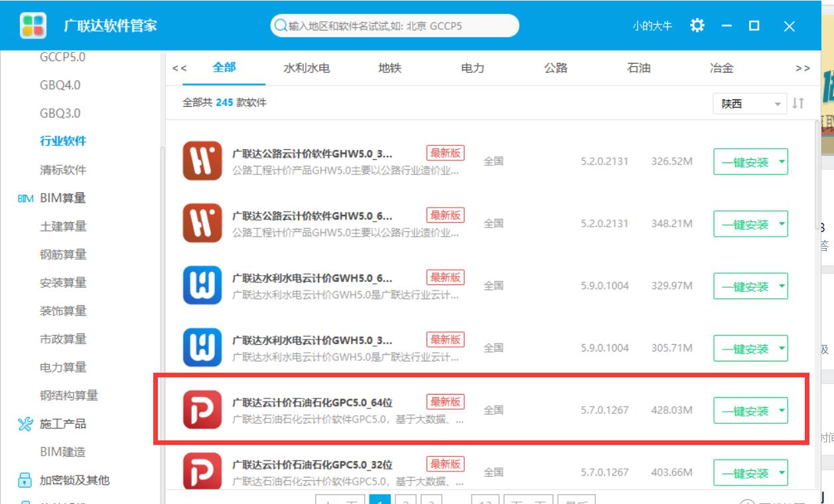Open GBQ3.0 in the sidebar
Image resolution: width=834 pixels, height=504 pixels.
tap(60, 113)
